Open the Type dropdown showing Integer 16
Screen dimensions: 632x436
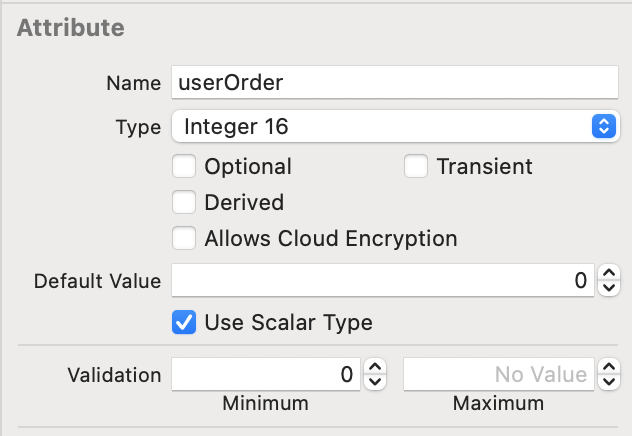(395, 127)
